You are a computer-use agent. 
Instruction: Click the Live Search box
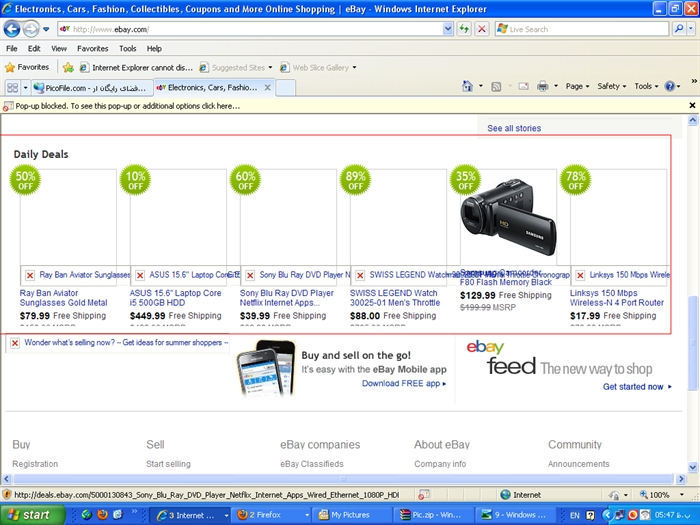click(582, 29)
